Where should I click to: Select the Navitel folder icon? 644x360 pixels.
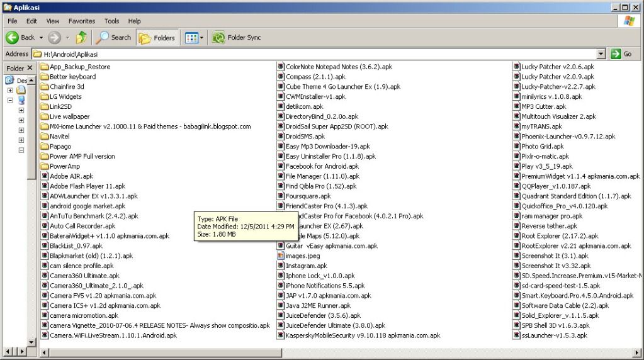(x=44, y=137)
